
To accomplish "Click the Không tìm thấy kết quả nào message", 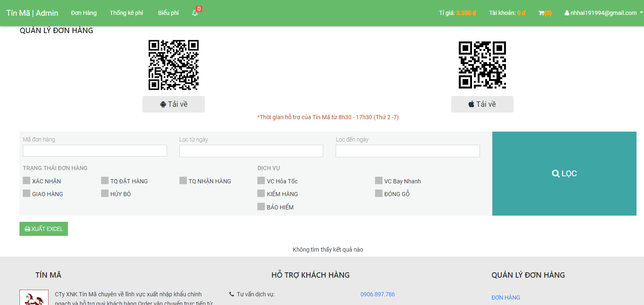I will tap(328, 250).
